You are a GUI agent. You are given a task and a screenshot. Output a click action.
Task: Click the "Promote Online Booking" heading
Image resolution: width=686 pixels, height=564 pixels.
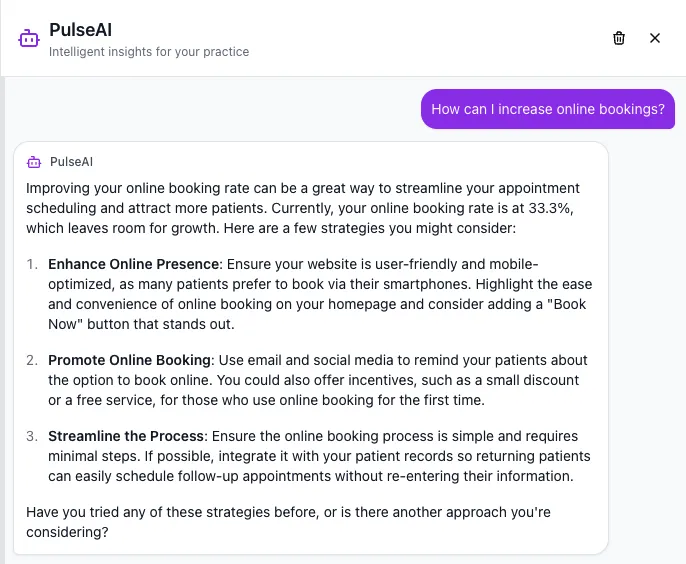point(130,360)
